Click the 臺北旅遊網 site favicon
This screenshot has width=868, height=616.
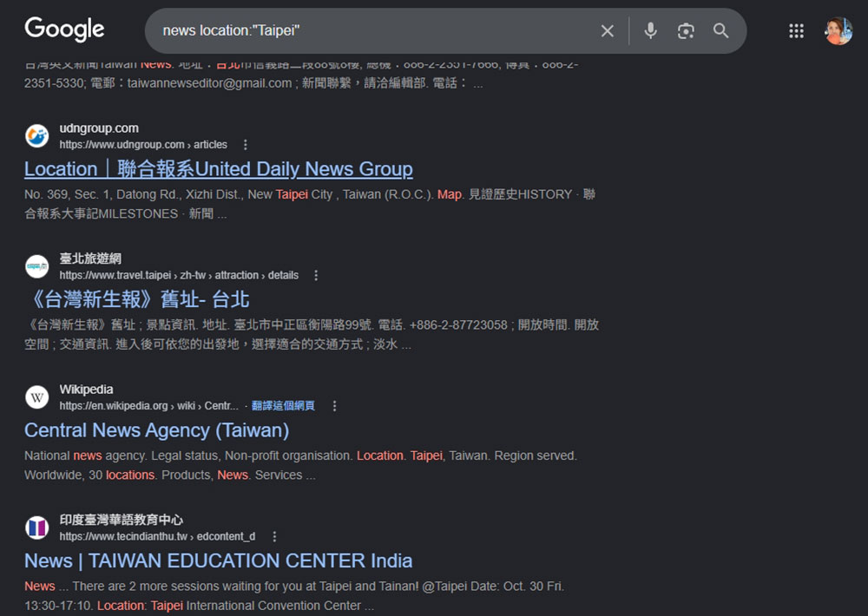pos(37,266)
